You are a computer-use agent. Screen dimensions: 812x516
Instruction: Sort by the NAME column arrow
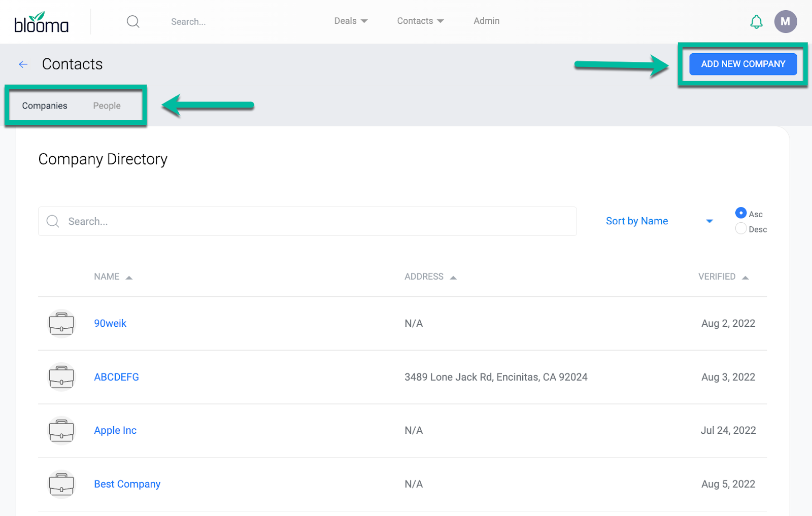129,278
